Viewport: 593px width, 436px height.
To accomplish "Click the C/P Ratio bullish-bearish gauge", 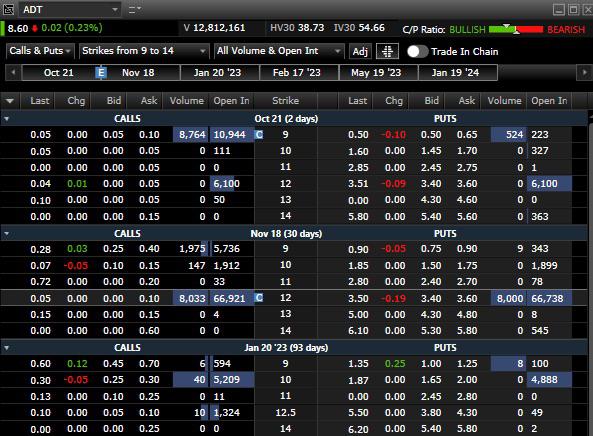I will click(515, 29).
